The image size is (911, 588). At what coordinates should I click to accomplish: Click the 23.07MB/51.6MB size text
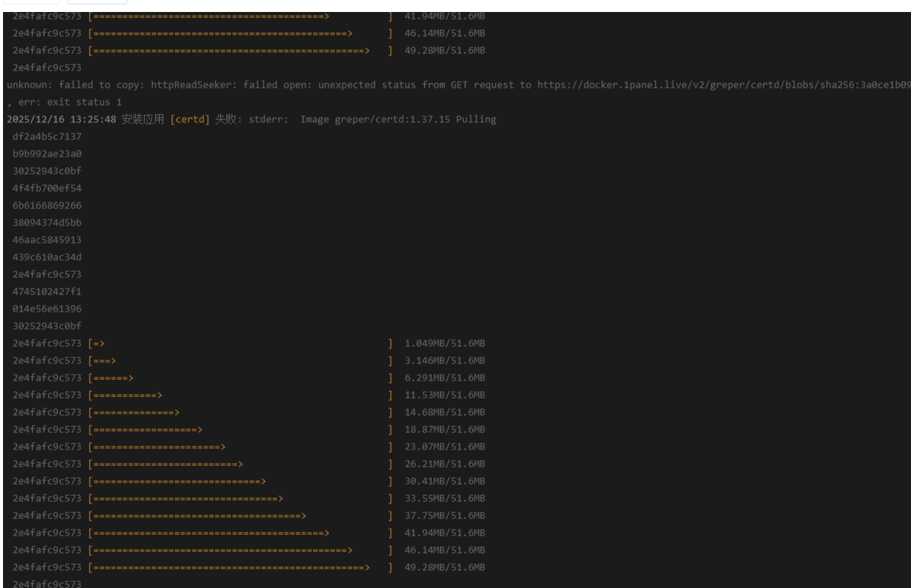445,446
